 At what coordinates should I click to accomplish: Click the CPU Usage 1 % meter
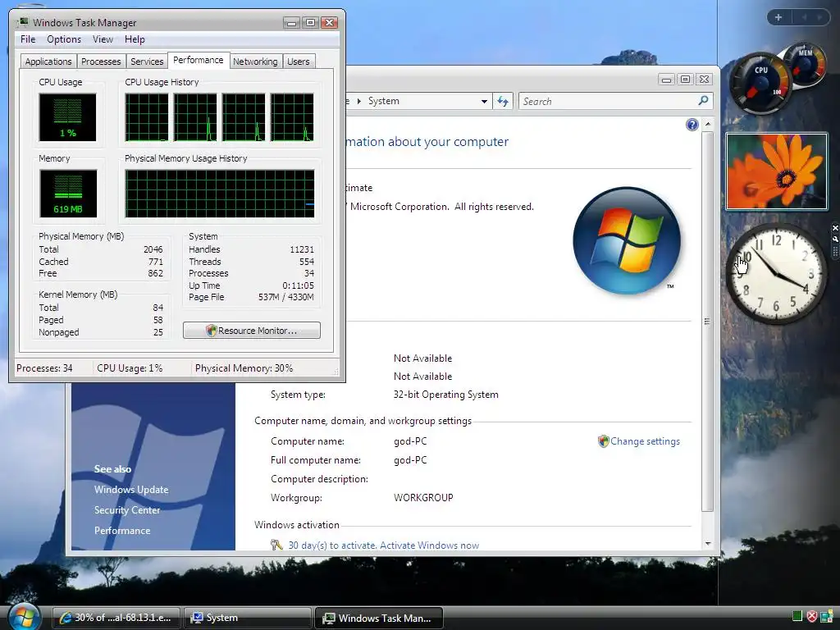(67, 117)
